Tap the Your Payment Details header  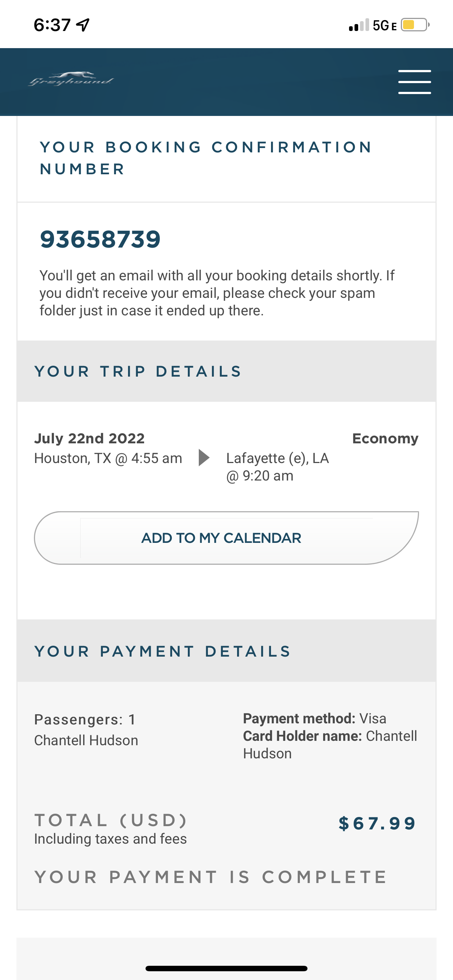coord(163,651)
